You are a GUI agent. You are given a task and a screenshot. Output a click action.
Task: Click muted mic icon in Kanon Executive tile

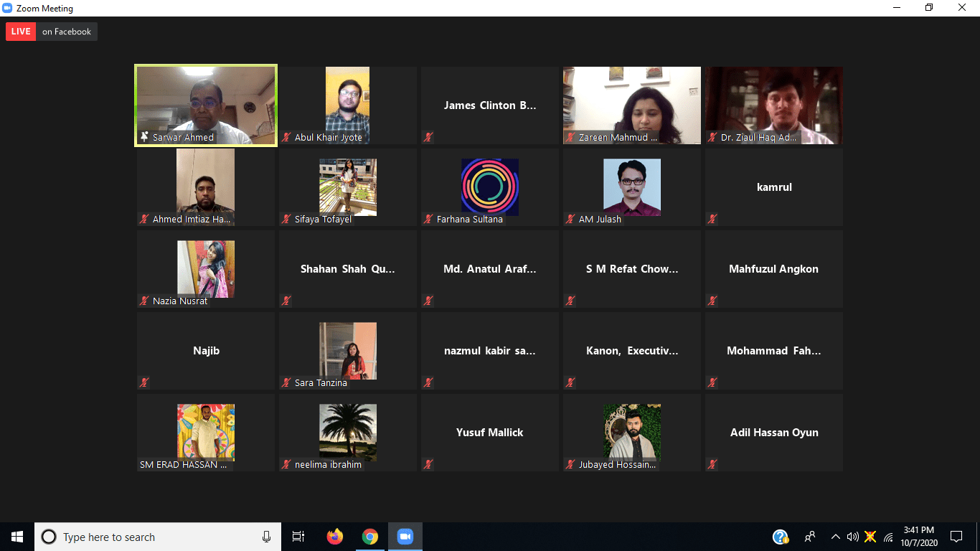tap(570, 382)
